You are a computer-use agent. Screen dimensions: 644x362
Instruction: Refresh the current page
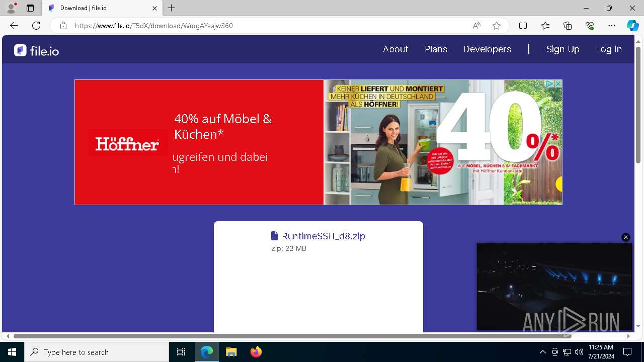(x=36, y=26)
